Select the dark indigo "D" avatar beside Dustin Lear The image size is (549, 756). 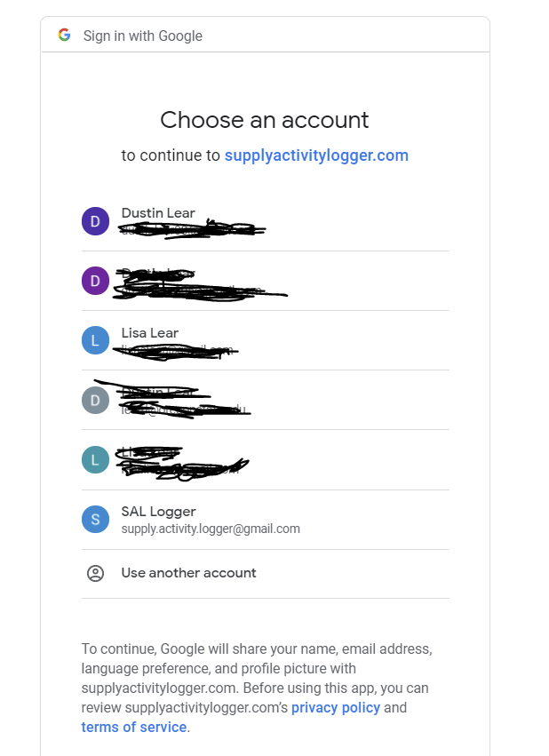tap(95, 221)
